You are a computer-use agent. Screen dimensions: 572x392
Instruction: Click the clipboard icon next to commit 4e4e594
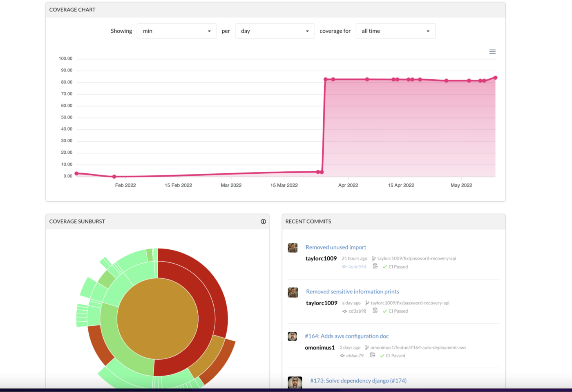pos(375,266)
